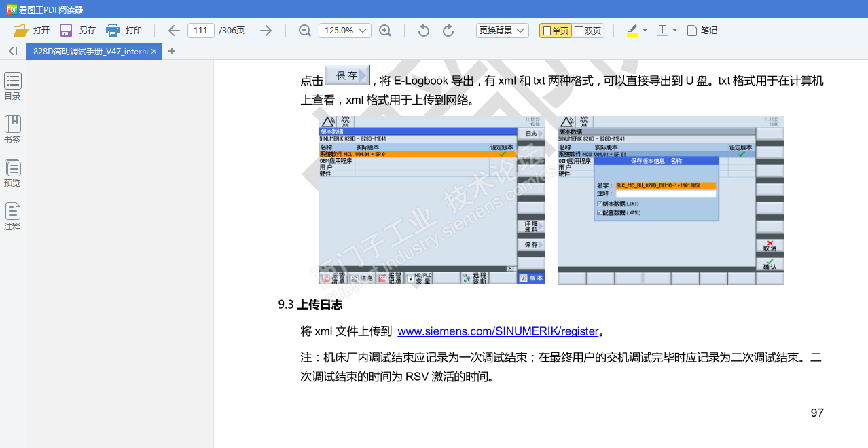This screenshot has width=868, height=448.
Task: Click the 确认 softkey in right screenshot
Action: [770, 264]
